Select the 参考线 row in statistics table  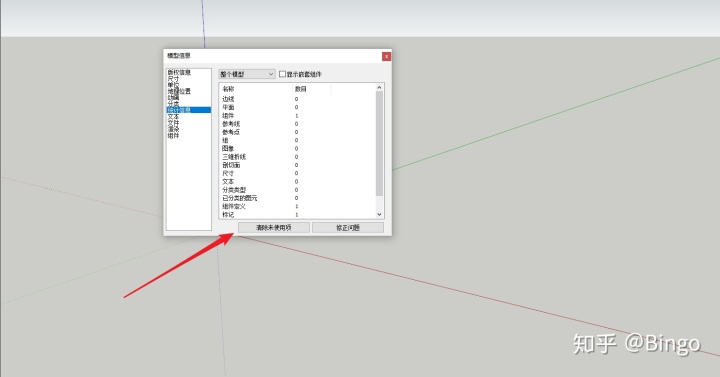coord(297,124)
